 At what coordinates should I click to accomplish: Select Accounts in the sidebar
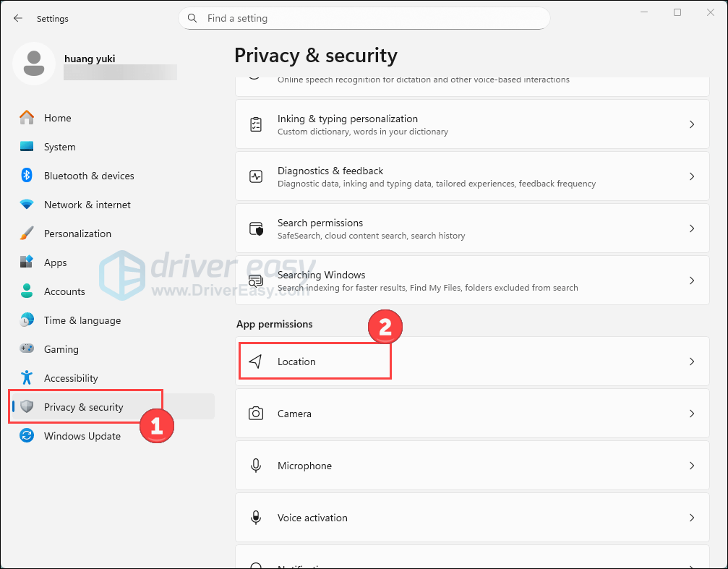(x=64, y=291)
